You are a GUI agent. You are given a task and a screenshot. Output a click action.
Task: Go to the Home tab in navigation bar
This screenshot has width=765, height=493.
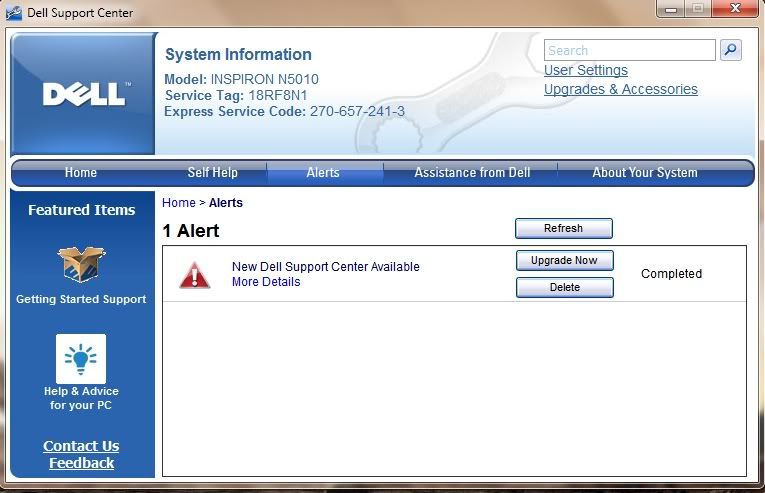pyautogui.click(x=81, y=172)
